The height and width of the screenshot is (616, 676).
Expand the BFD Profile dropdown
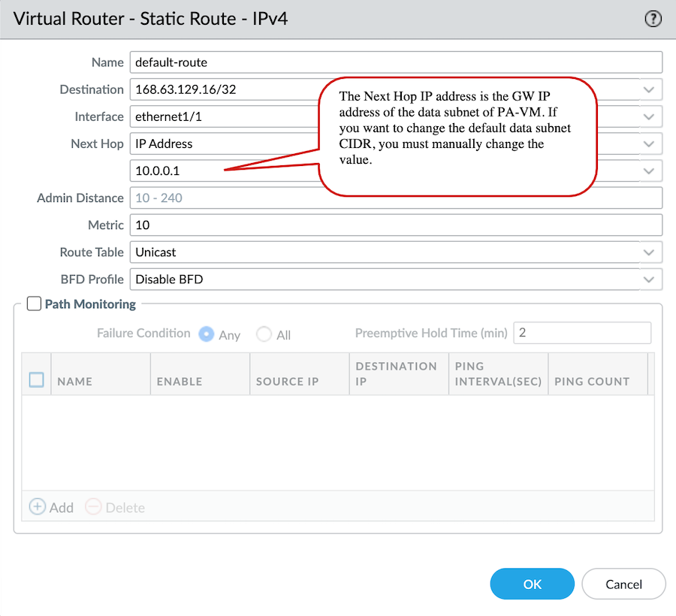[x=648, y=279]
